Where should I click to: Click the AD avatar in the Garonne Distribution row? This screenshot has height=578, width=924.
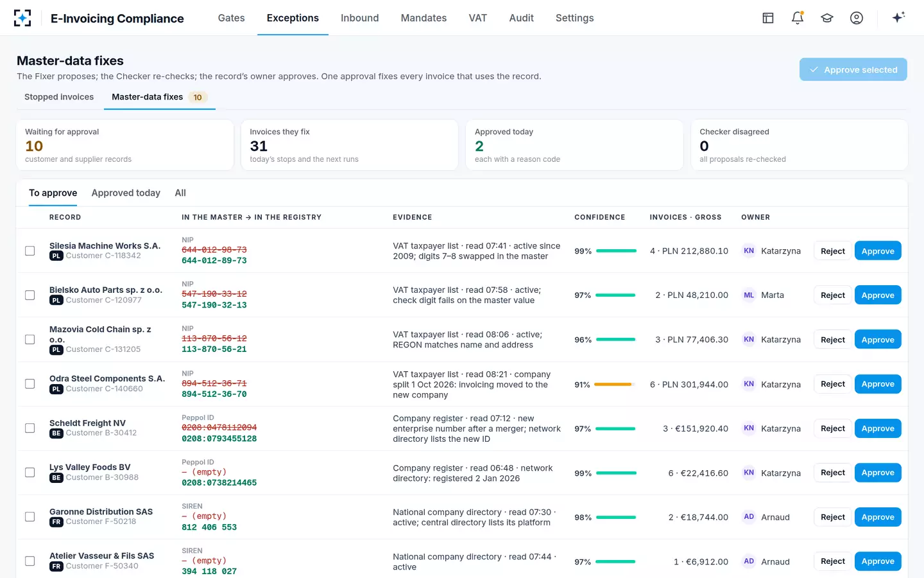pos(749,517)
